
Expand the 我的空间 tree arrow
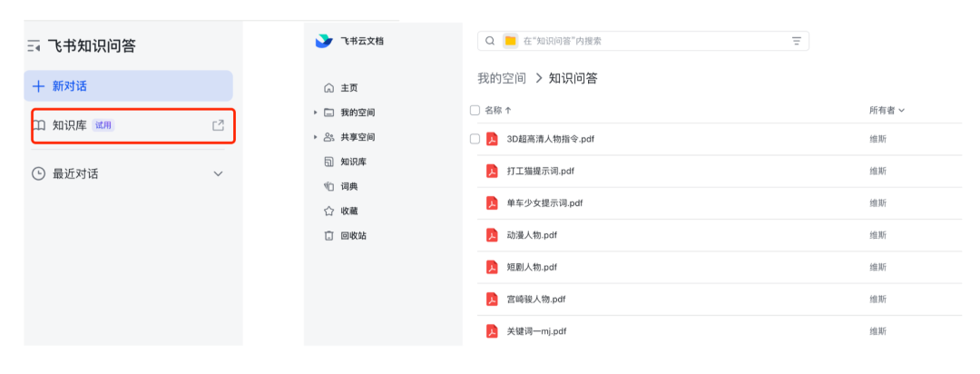tap(316, 113)
